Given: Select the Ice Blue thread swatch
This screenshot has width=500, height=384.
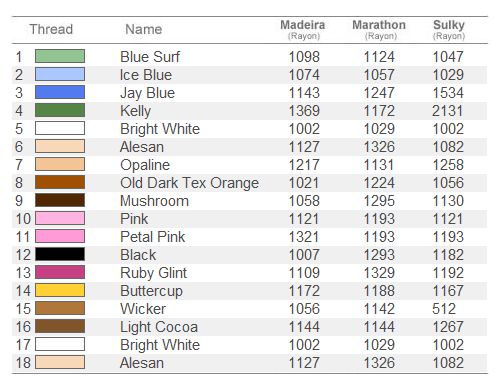Looking at the screenshot, I should (x=60, y=74).
